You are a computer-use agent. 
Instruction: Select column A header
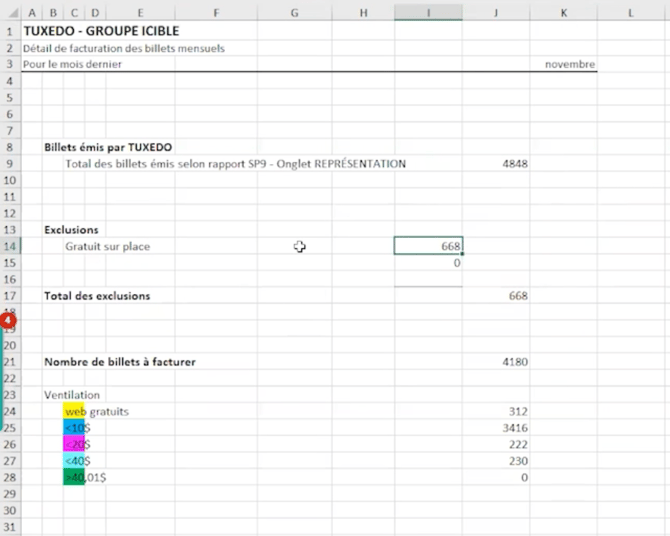click(32, 13)
